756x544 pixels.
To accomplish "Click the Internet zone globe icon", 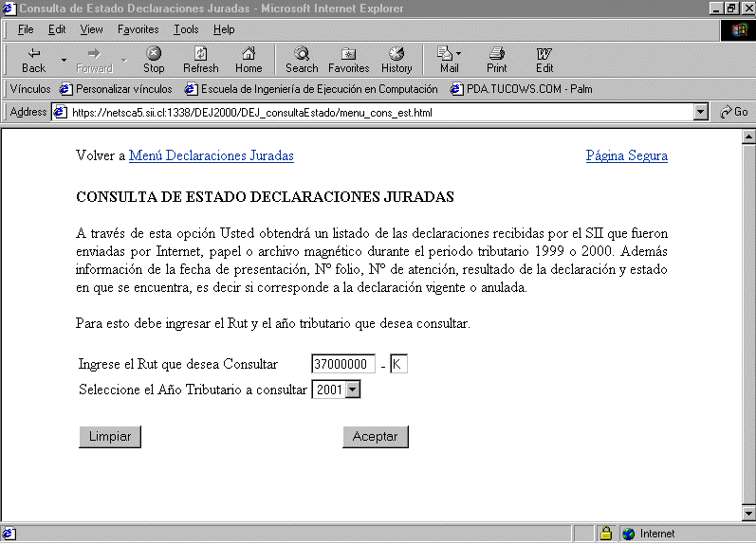I will coord(628,534).
